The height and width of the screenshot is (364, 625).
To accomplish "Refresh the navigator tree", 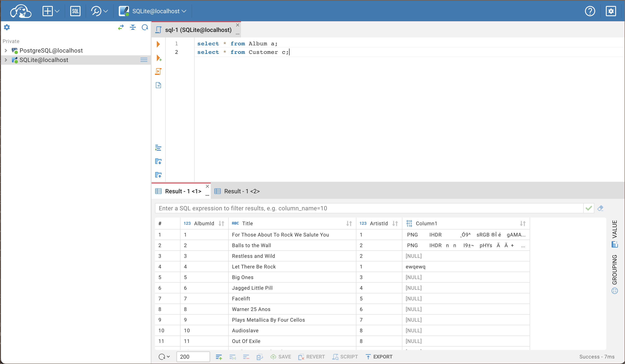I will pyautogui.click(x=145, y=27).
